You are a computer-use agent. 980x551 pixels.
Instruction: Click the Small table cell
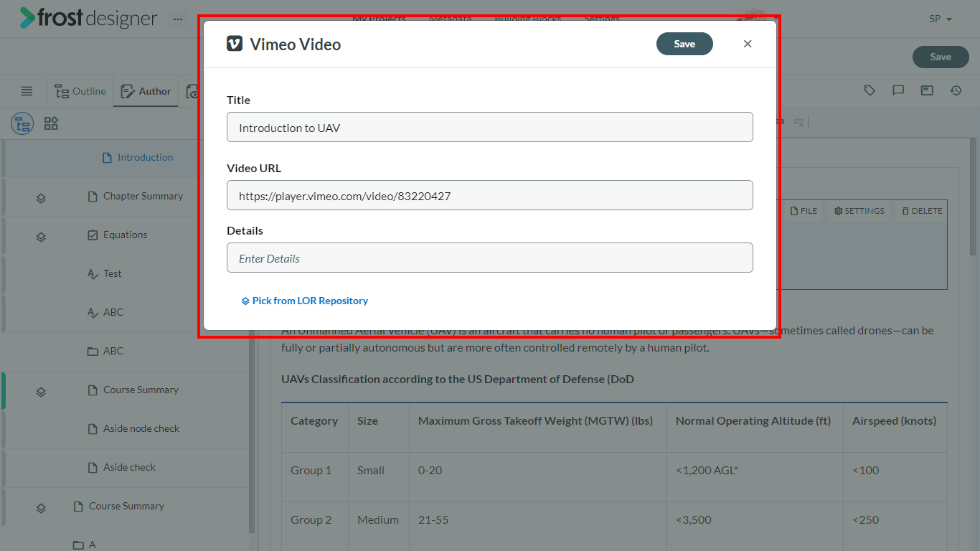[x=378, y=477]
